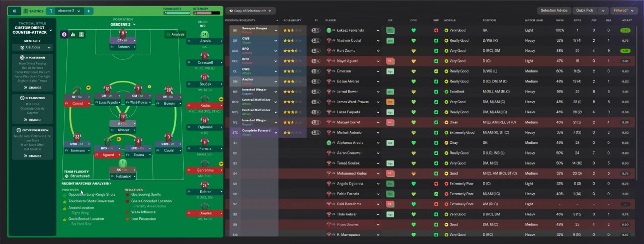Expand the Obscene 2 formation dropdown
Screen dimensions: 644x244
[x=122, y=24]
